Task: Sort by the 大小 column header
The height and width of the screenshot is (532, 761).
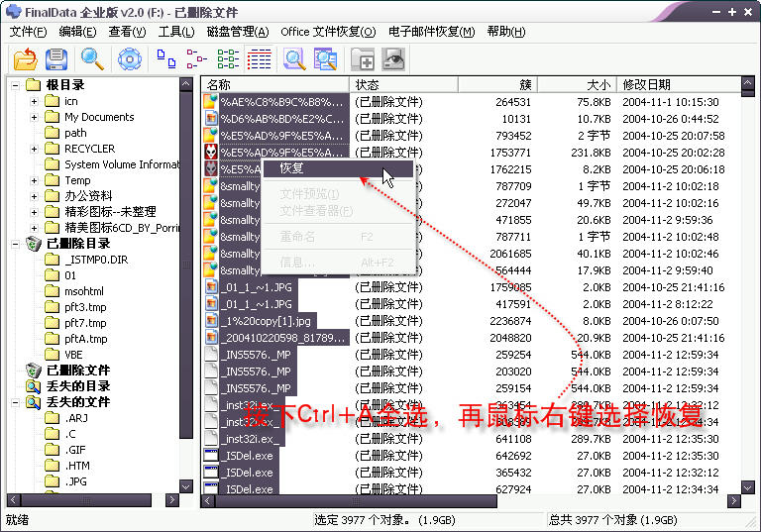Action: (577, 85)
